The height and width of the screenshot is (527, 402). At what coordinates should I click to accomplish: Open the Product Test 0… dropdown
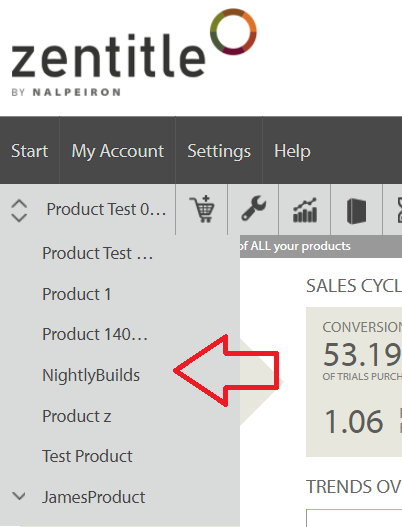(x=106, y=209)
